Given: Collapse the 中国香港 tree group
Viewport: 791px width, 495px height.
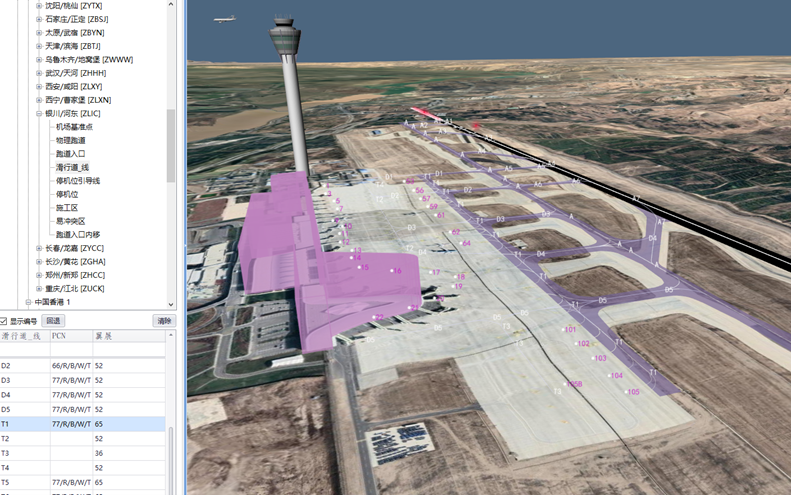Looking at the screenshot, I should tap(27, 302).
